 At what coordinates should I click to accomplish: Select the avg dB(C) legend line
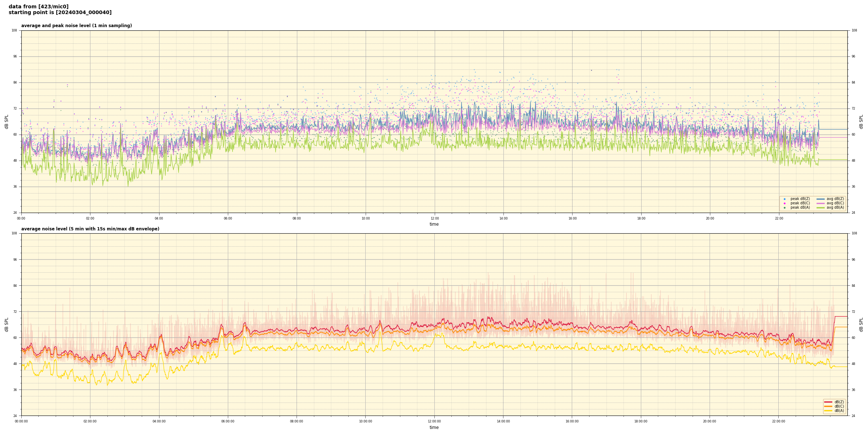[x=820, y=203]
